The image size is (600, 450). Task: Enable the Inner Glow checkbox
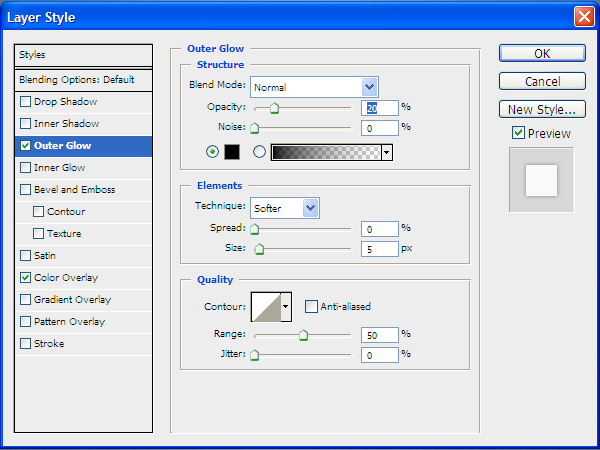point(25,168)
